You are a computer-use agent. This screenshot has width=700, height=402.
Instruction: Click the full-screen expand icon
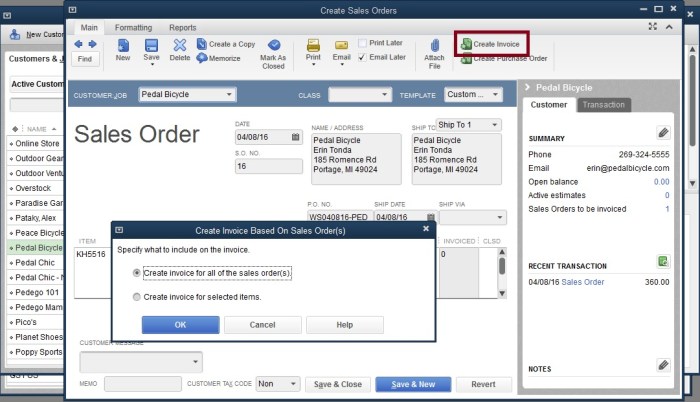pyautogui.click(x=653, y=27)
